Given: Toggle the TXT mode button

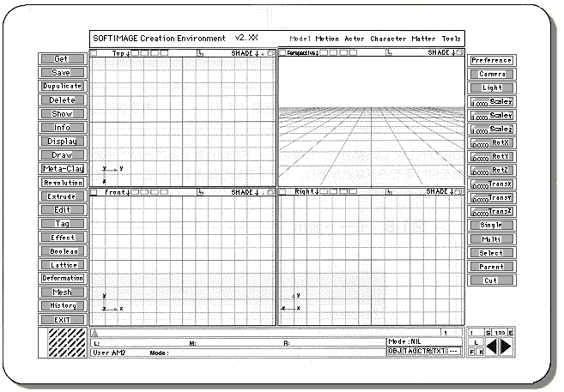Looking at the screenshot, I should point(439,351).
